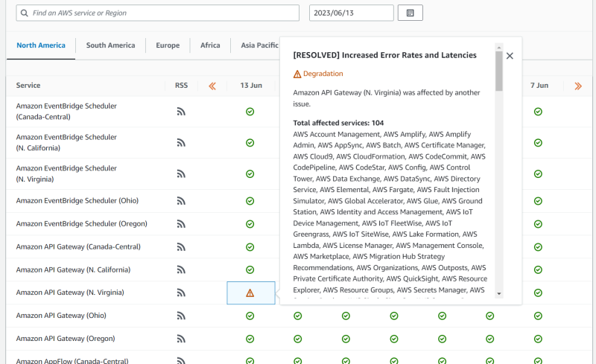
Task: Select Amazon API Gateway (Ohio) row label
Action: pos(61,316)
